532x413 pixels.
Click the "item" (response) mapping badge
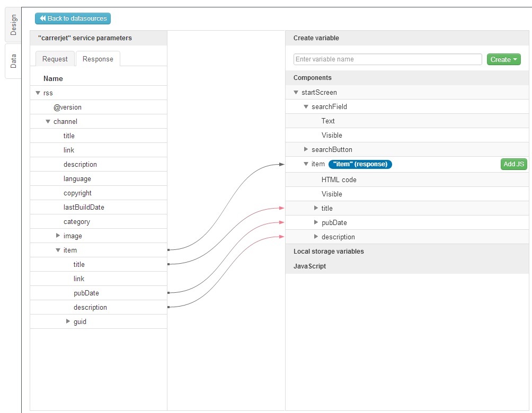point(360,164)
